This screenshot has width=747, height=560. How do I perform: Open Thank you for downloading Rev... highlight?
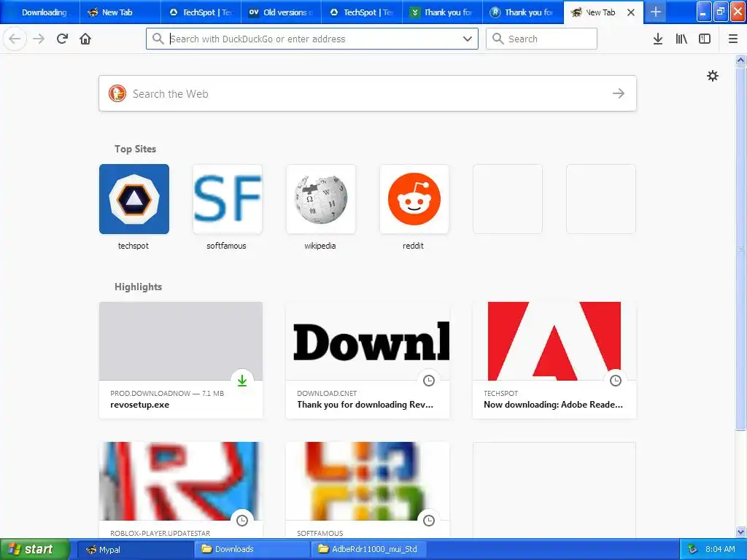tap(368, 360)
